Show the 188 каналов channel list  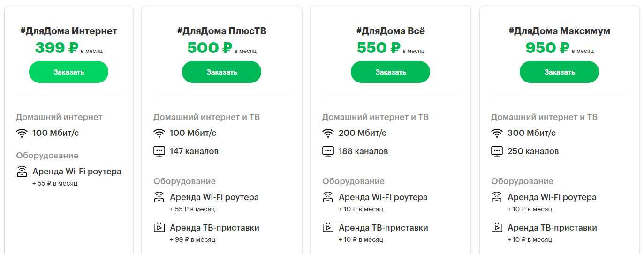363,151
